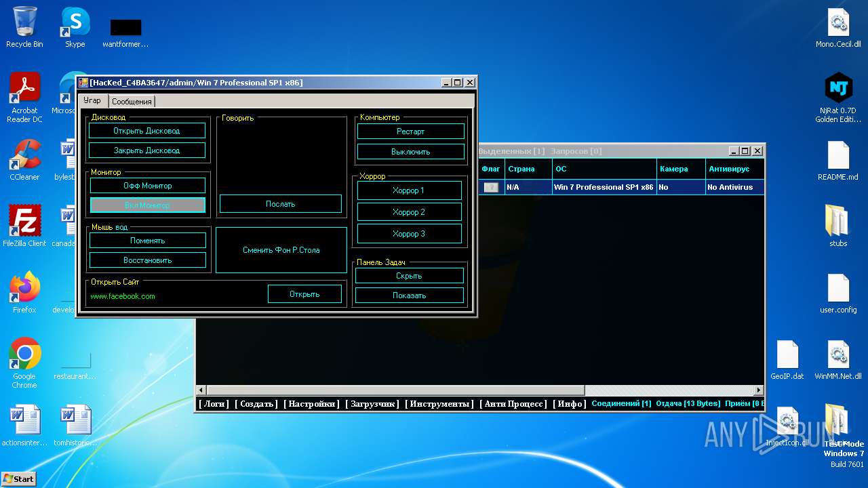The image size is (868, 488).
Task: Click the Говорить text input area
Action: [281, 157]
